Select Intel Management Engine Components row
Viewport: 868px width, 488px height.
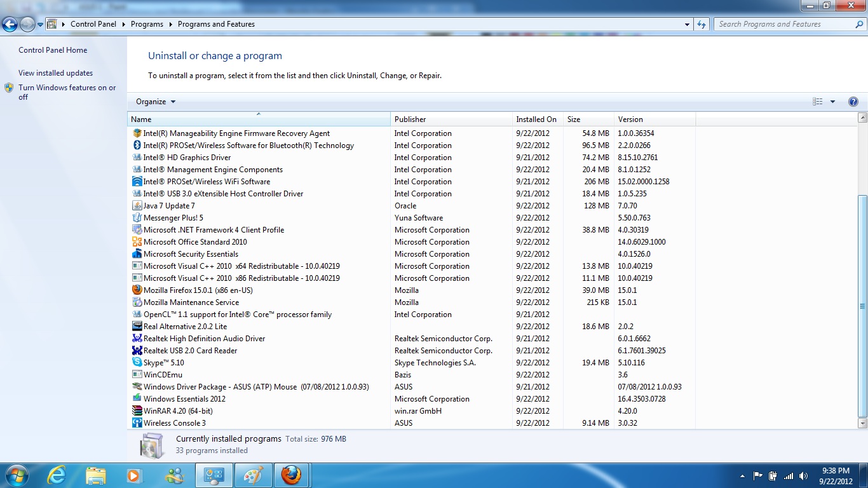pyautogui.click(x=412, y=170)
